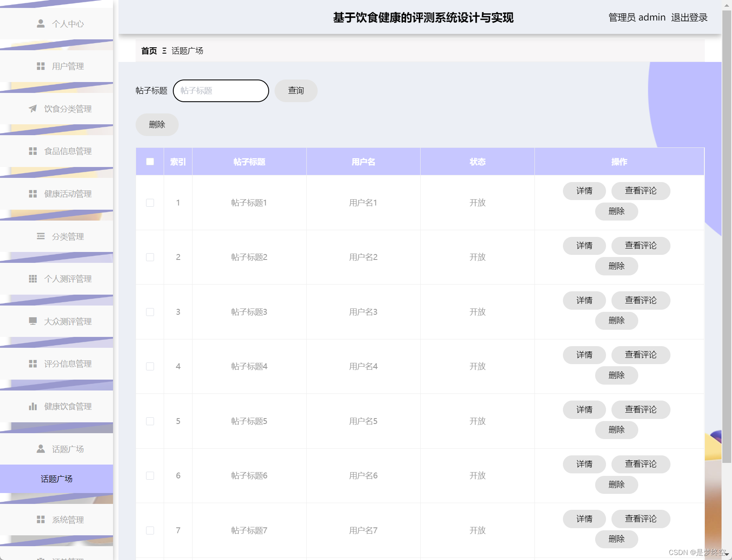Image resolution: width=732 pixels, height=560 pixels.
Task: Click cell text 用户名5
Action: click(363, 421)
